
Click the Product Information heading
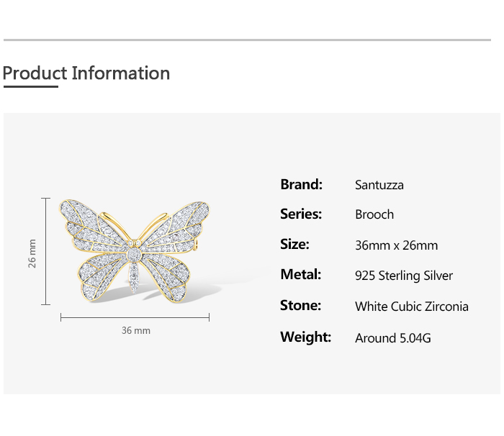[x=86, y=73]
